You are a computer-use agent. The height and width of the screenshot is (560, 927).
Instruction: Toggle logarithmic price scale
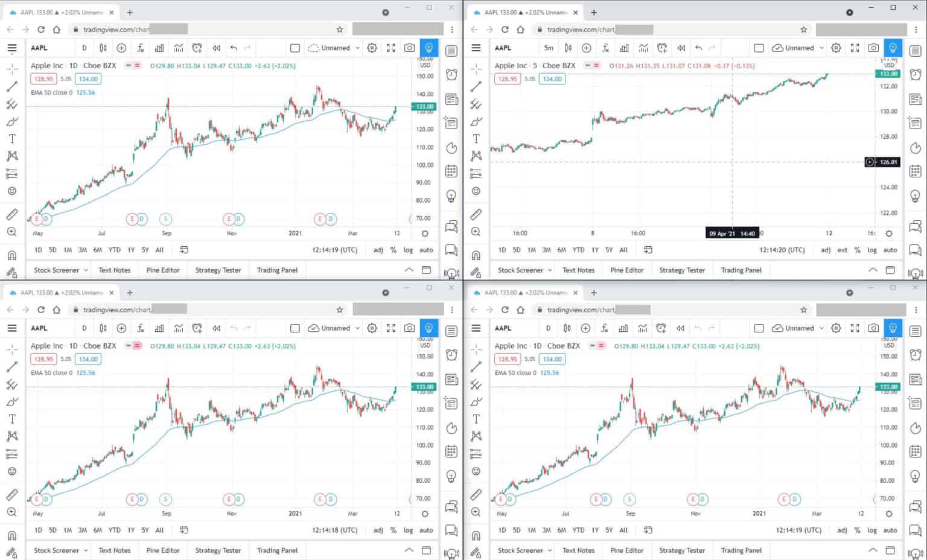coord(408,250)
